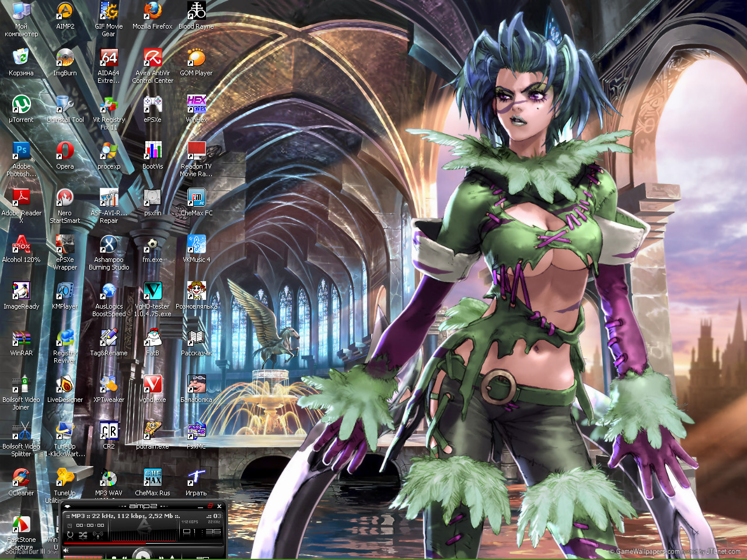This screenshot has height=560, width=747.
Task: Select the psxfin desktop icon
Action: tap(152, 198)
